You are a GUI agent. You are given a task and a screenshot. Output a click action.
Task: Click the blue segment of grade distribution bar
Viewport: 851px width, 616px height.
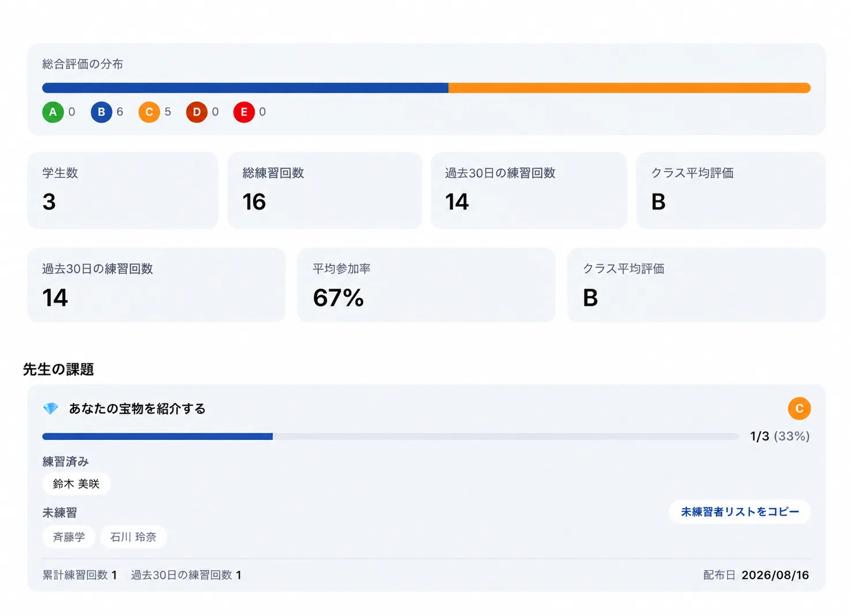245,88
